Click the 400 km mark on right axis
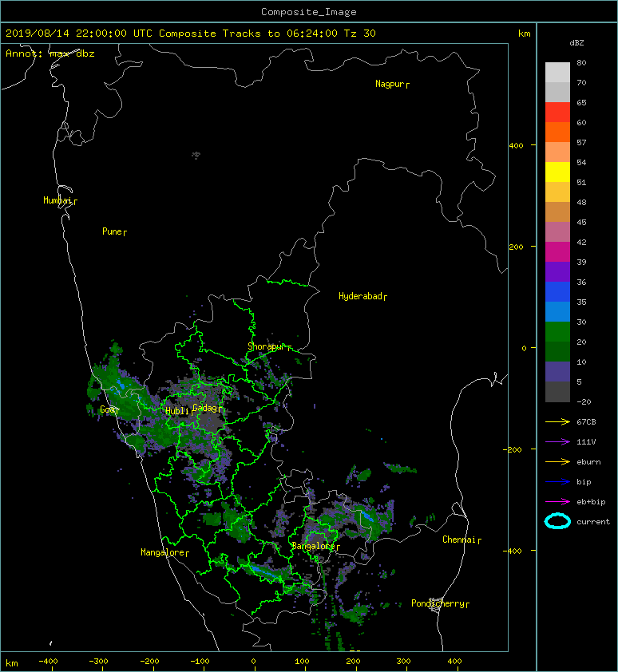This screenshot has height=672, width=618. point(516,146)
